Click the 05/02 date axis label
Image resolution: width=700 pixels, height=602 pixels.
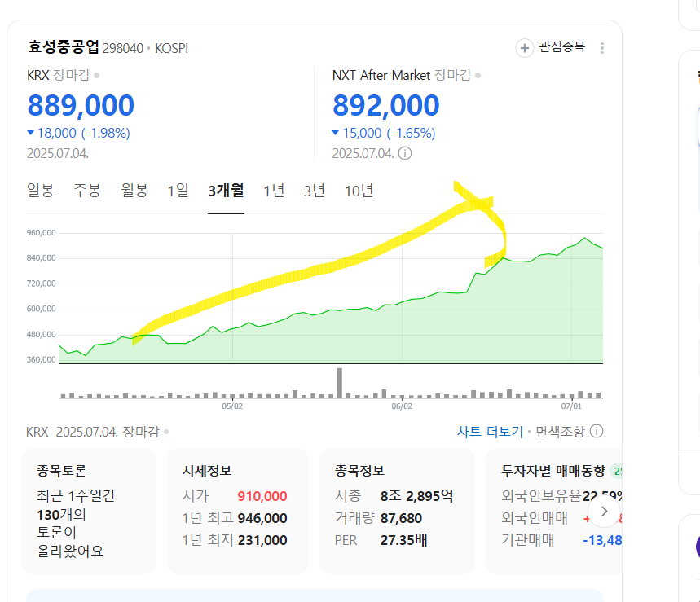pos(232,406)
